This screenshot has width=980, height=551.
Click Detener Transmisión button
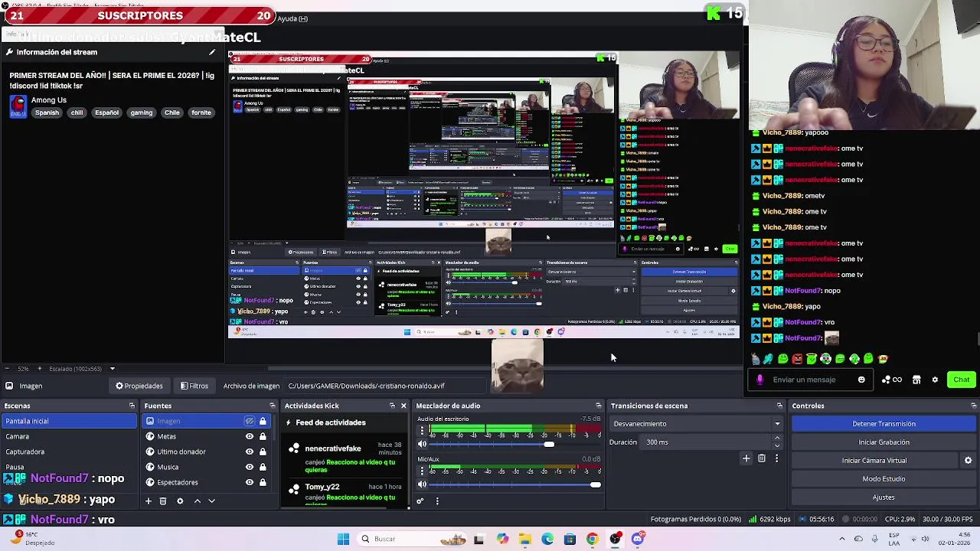click(884, 424)
